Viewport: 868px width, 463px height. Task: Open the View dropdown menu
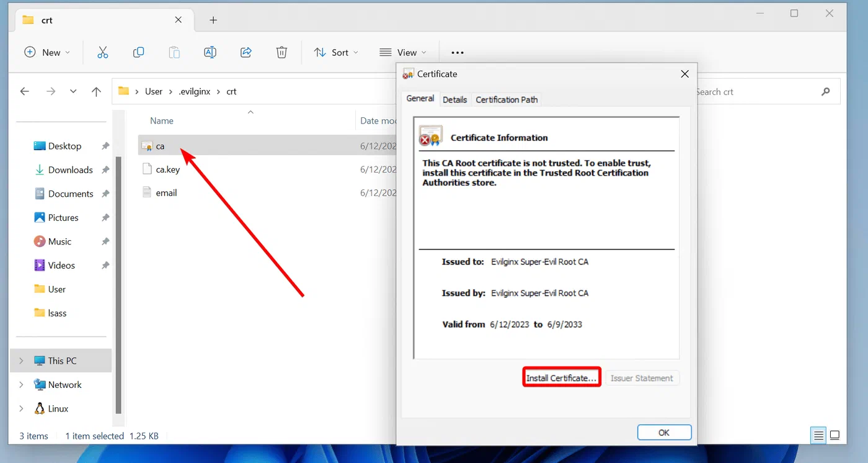click(x=403, y=53)
